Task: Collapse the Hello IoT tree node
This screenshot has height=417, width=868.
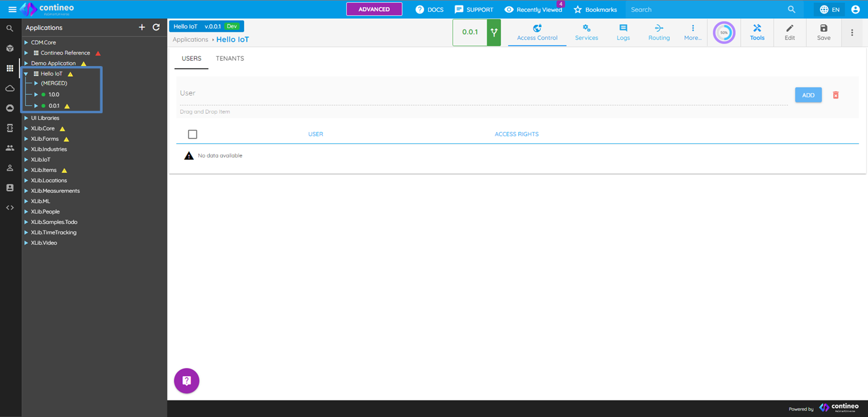Action: (27, 74)
